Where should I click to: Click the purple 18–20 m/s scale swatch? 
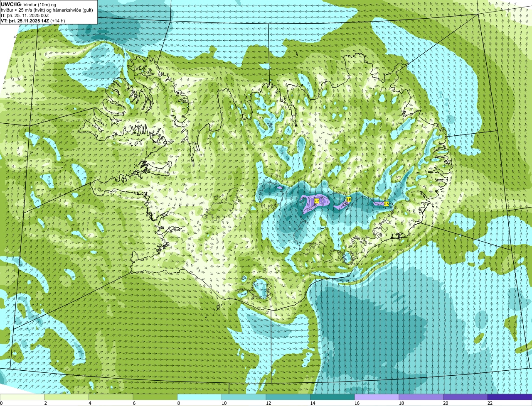pyautogui.click(x=421, y=397)
